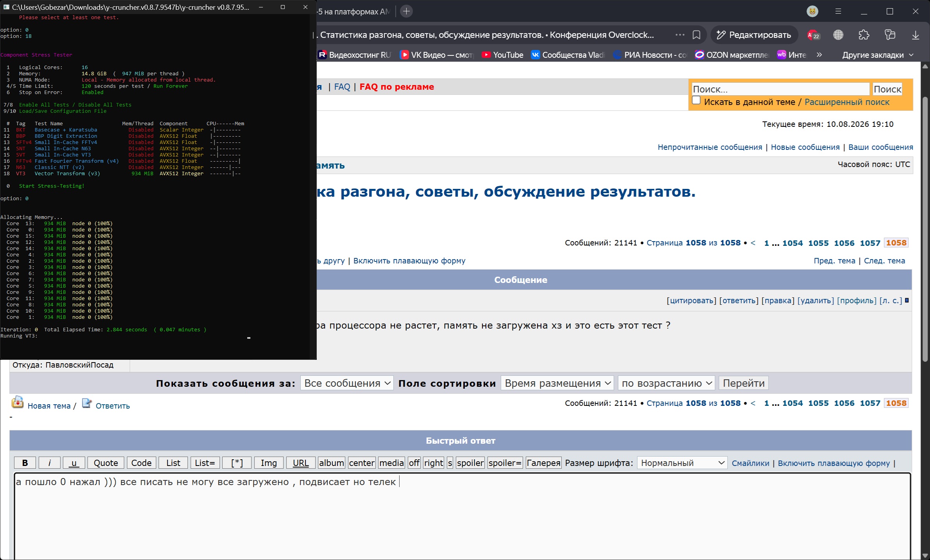Screen dimensions: 930x560
Task: Go to page 1057 in top pagination
Action: point(870,243)
